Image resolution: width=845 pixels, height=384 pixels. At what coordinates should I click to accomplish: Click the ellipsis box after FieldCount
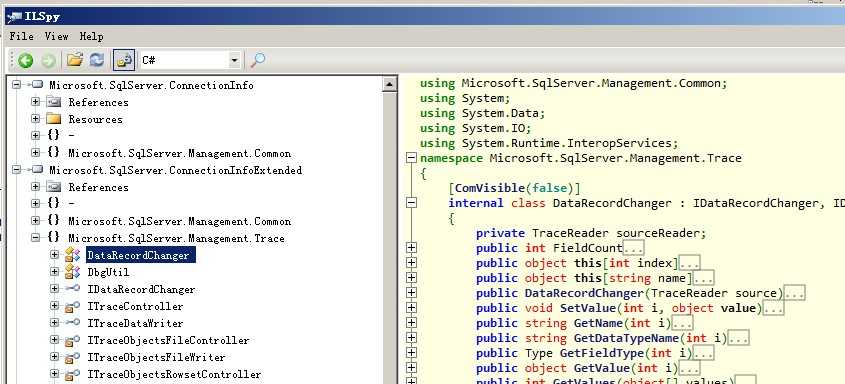tap(634, 248)
